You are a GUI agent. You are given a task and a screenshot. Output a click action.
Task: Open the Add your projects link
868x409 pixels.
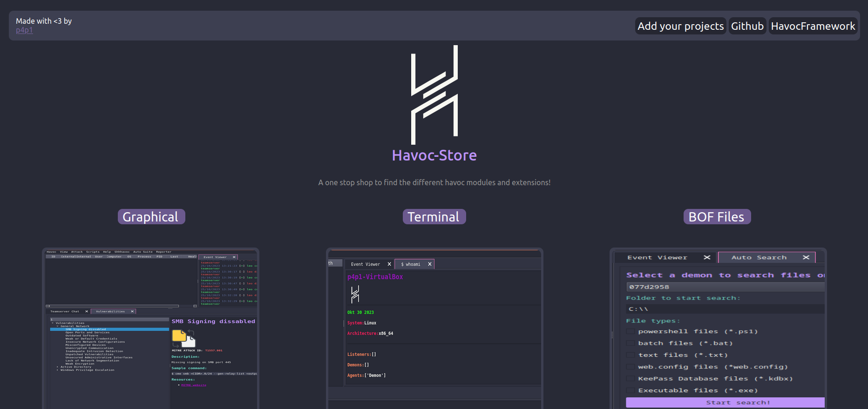tap(680, 26)
